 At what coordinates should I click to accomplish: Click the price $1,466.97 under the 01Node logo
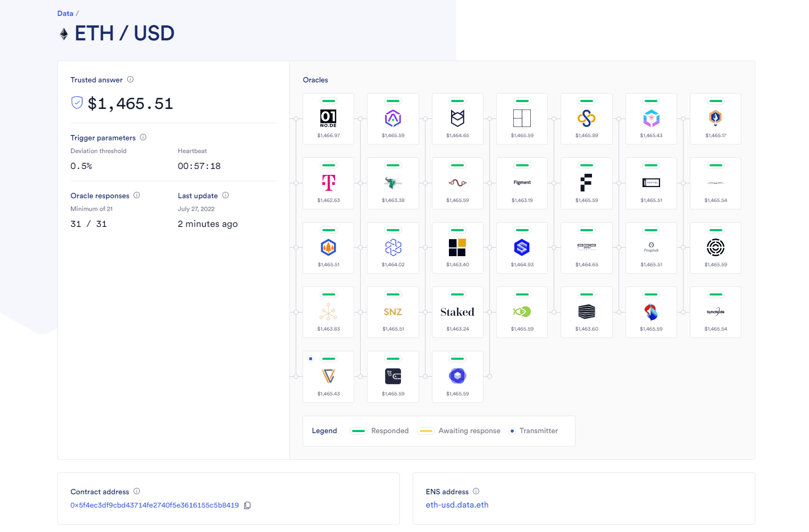(328, 136)
